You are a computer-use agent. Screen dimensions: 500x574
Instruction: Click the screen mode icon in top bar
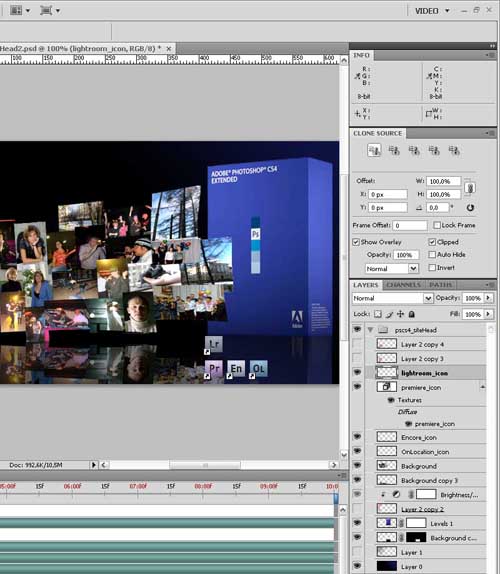46,10
